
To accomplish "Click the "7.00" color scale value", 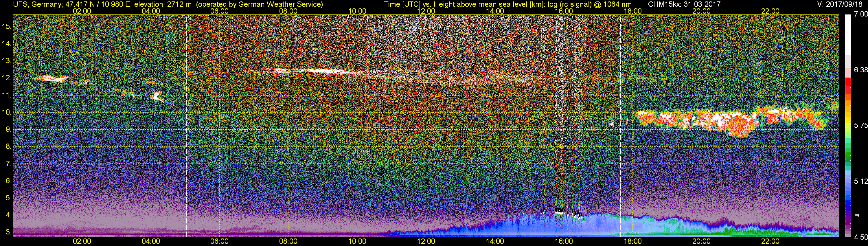I will click(x=861, y=14).
